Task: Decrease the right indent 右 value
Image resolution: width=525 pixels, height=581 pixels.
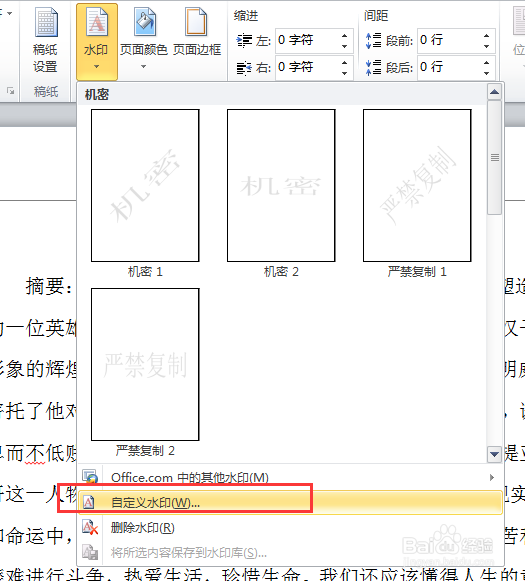Action: pyautogui.click(x=345, y=73)
